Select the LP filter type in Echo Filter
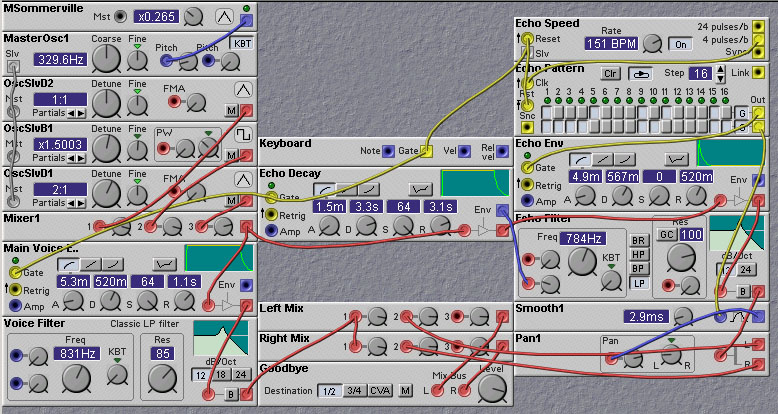 click(640, 283)
